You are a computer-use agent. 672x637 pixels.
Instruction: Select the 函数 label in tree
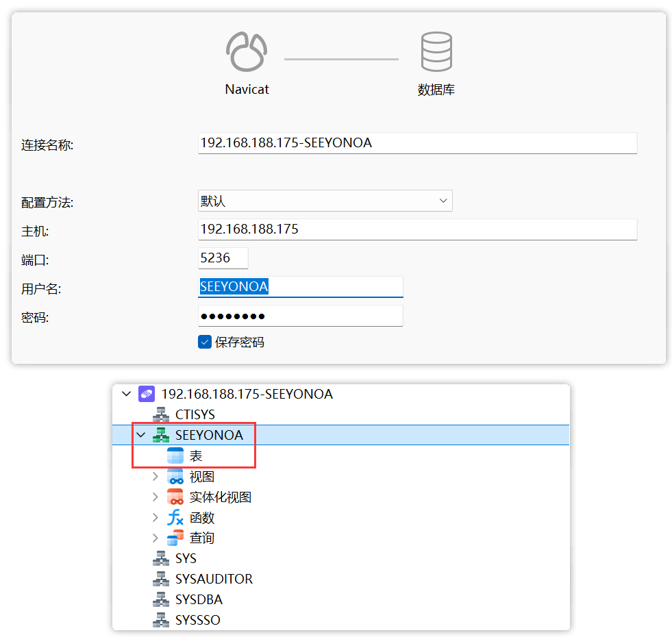[x=202, y=517]
